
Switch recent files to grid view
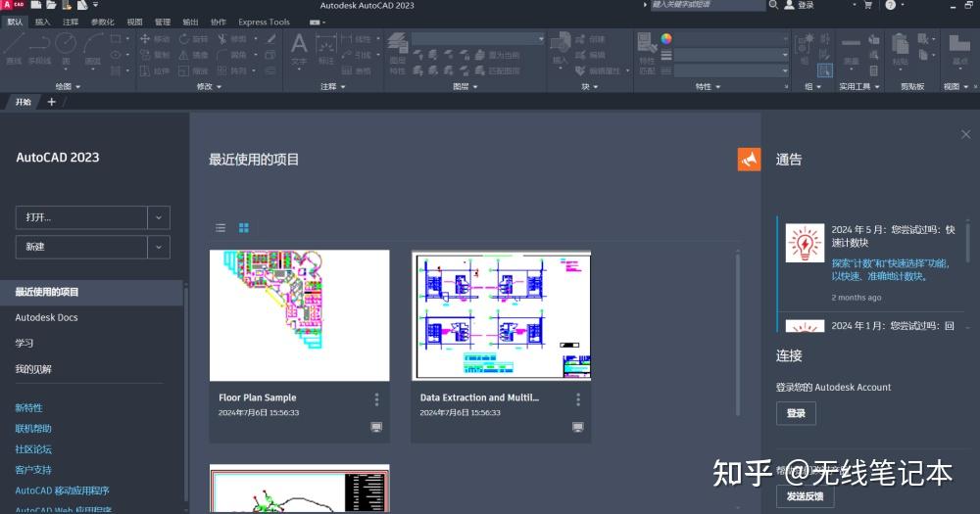point(244,228)
